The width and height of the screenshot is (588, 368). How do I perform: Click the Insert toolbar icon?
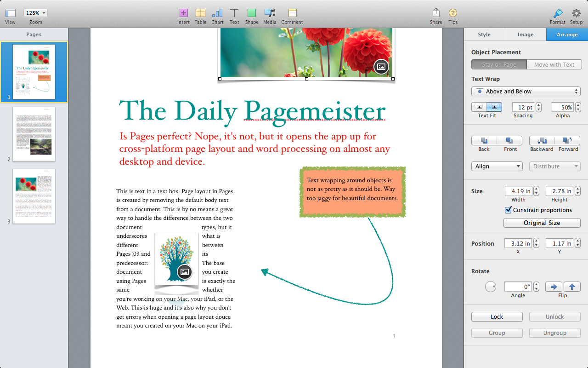(183, 13)
